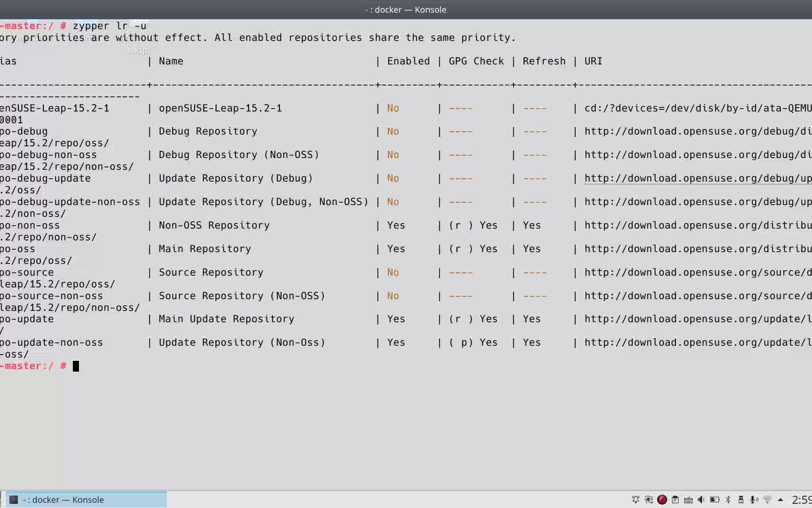Image resolution: width=812 pixels, height=508 pixels.
Task: Click the 'zypper lr -u' command text
Action: (x=109, y=26)
